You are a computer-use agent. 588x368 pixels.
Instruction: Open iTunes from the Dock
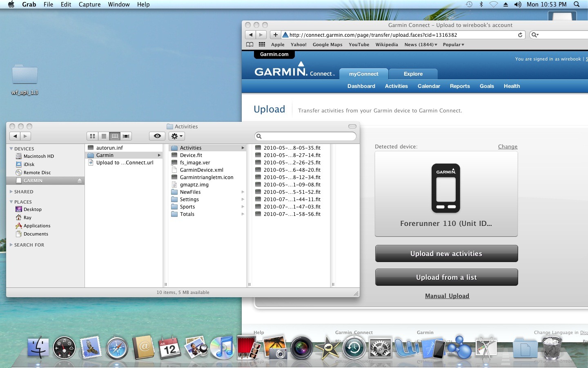223,348
